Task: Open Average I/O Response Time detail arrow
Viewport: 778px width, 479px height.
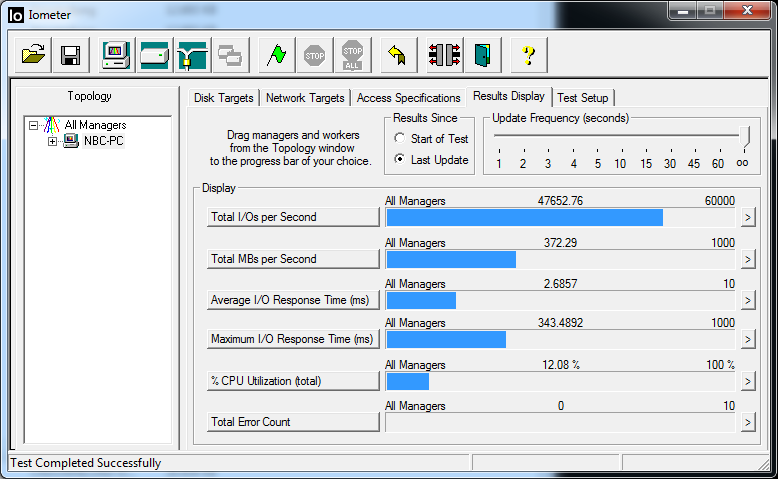Action: pos(748,300)
